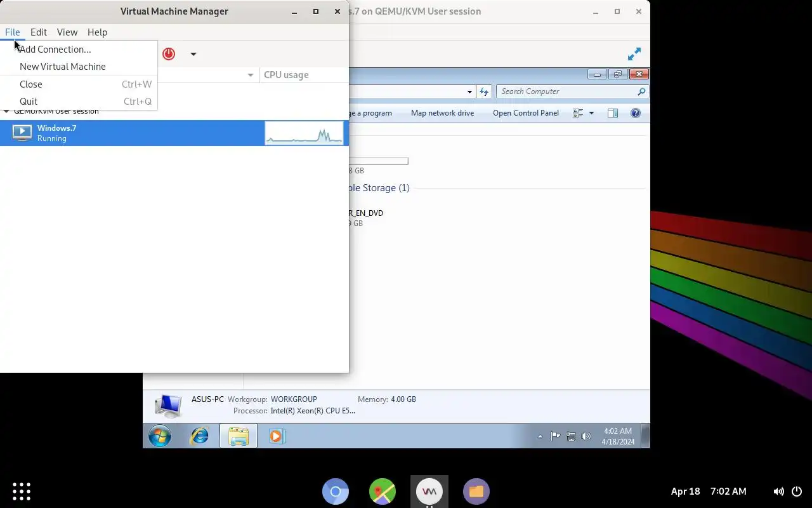Image resolution: width=812 pixels, height=508 pixels.
Task: Click the CPU usage column header
Action: pyautogui.click(x=303, y=75)
